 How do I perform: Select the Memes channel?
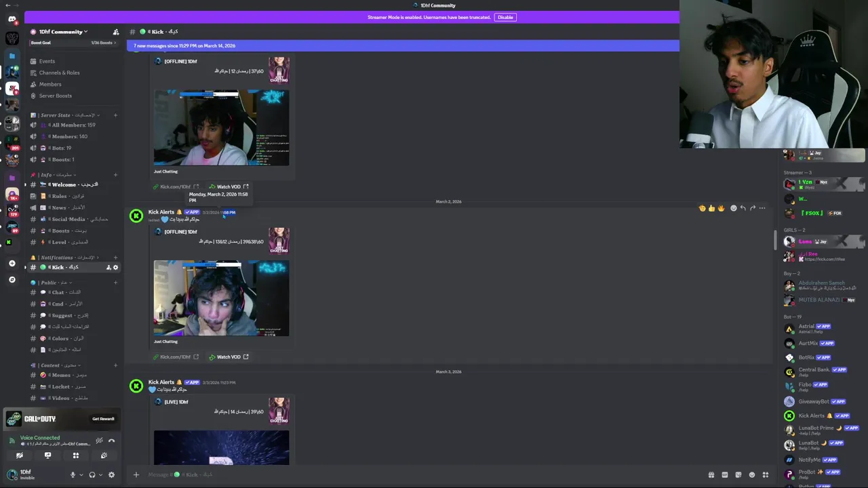tap(73, 375)
